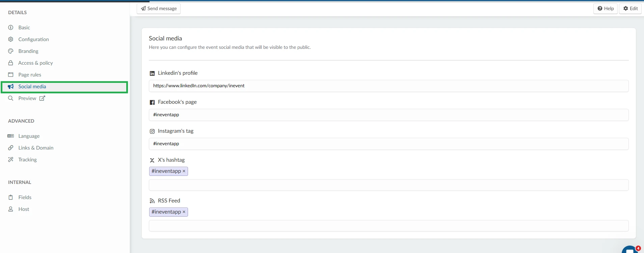Click the Links & Domain chain icon
The width and height of the screenshot is (644, 253).
pos(11,148)
